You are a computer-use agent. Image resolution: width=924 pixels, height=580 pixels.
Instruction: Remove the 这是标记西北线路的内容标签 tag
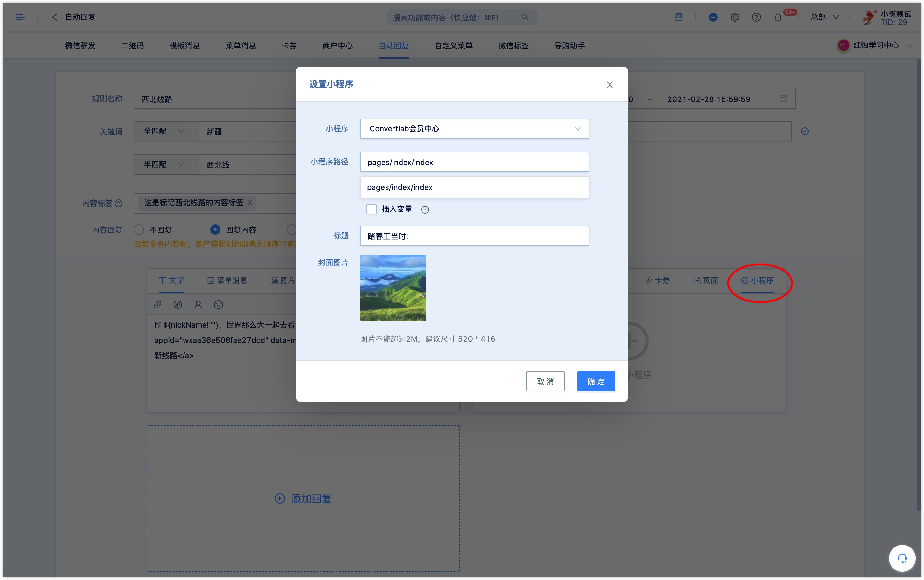249,203
